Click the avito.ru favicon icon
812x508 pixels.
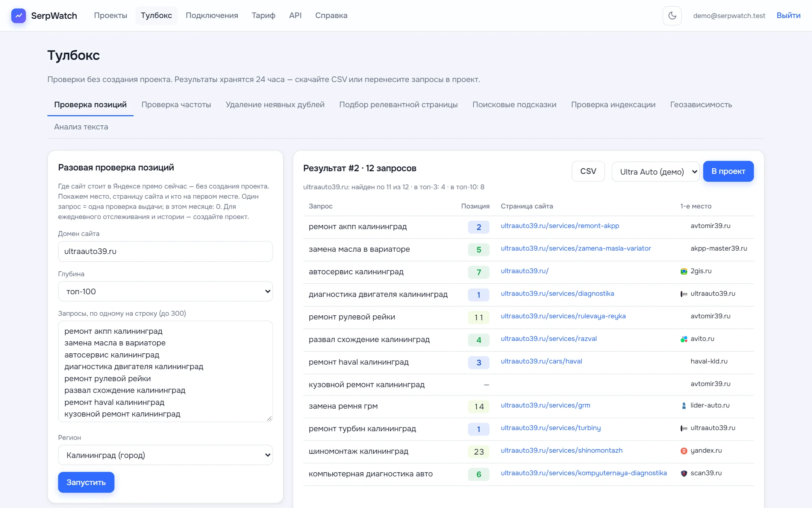click(684, 339)
